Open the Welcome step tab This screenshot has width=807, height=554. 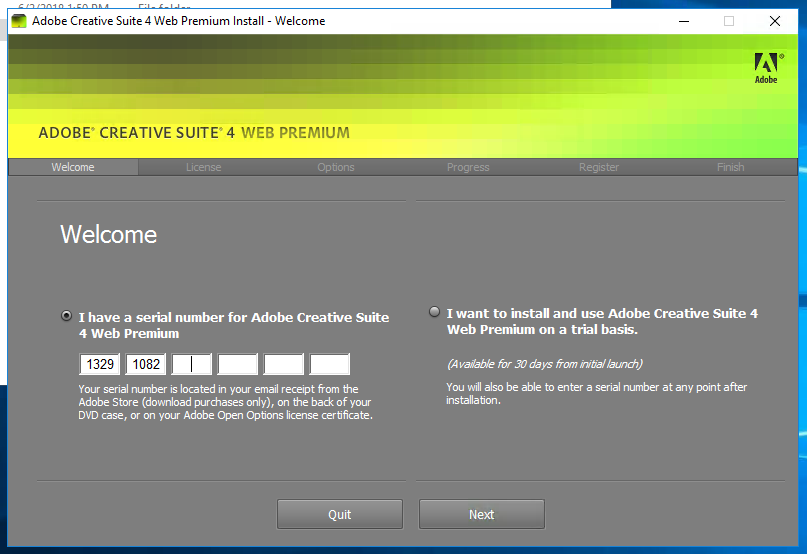click(x=73, y=167)
